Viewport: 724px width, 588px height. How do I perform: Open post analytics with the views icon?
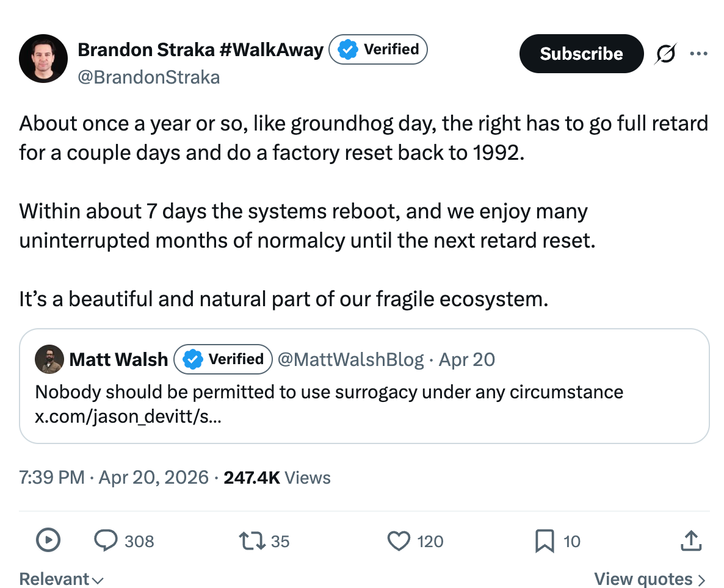(x=48, y=540)
